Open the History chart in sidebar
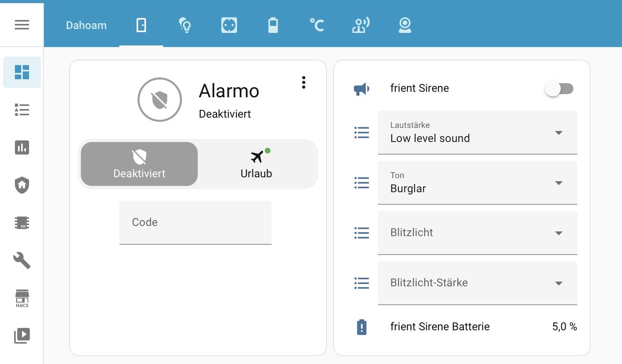Image resolution: width=622 pixels, height=364 pixels. coord(22,147)
